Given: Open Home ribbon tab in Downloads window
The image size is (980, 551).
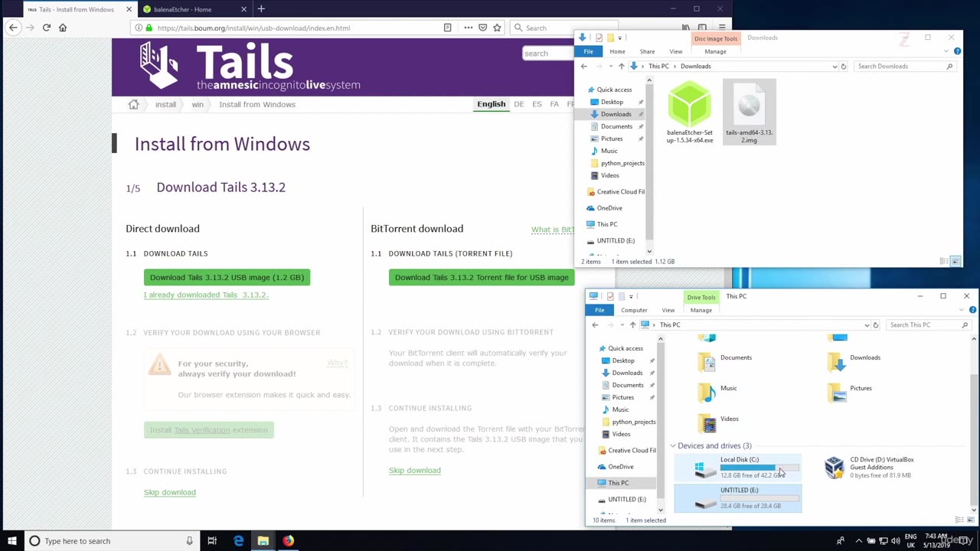Looking at the screenshot, I should 617,51.
